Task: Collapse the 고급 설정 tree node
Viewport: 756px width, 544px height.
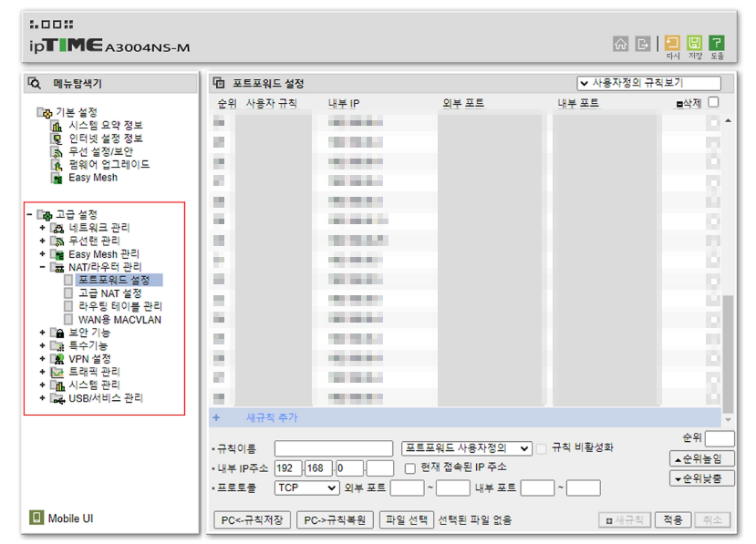Action: (x=29, y=214)
